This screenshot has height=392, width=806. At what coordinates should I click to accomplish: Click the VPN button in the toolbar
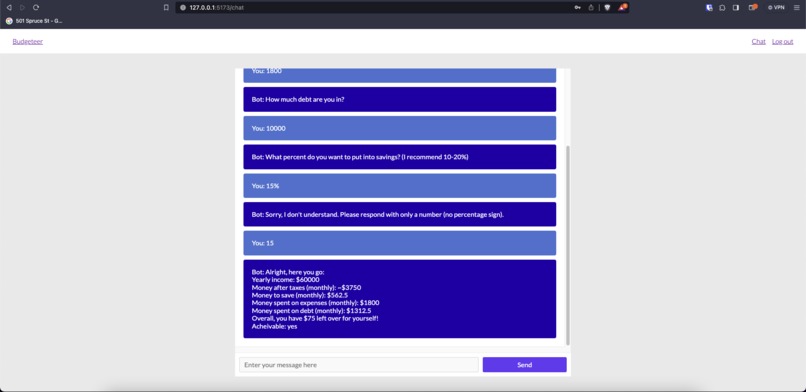click(776, 8)
